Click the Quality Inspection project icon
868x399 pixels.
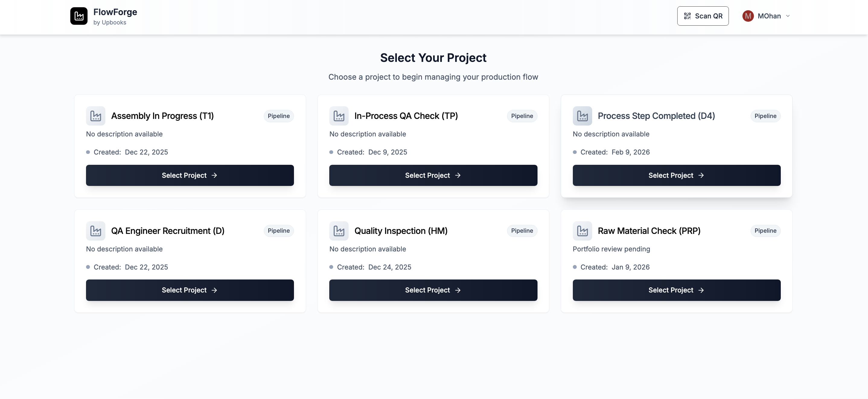[339, 231]
